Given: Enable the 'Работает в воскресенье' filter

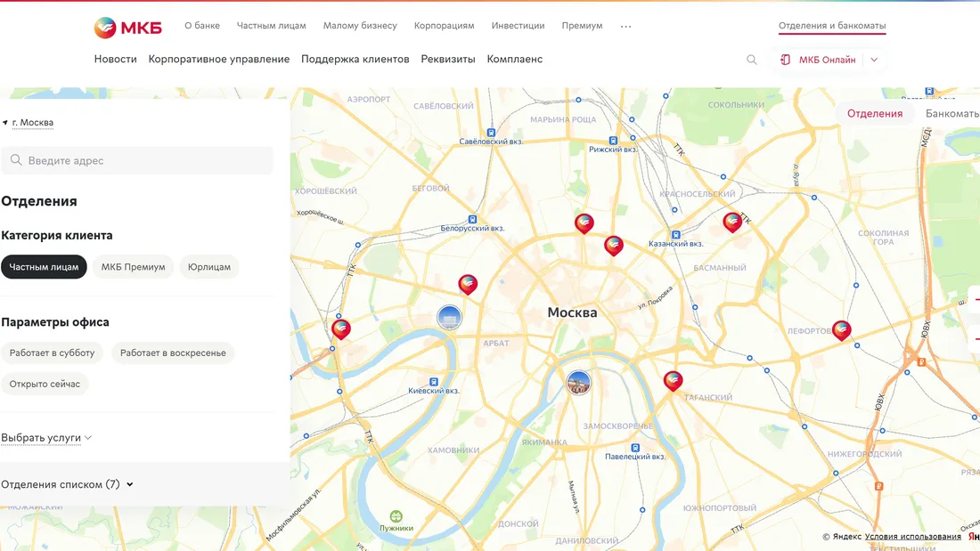Looking at the screenshot, I should click(x=173, y=353).
